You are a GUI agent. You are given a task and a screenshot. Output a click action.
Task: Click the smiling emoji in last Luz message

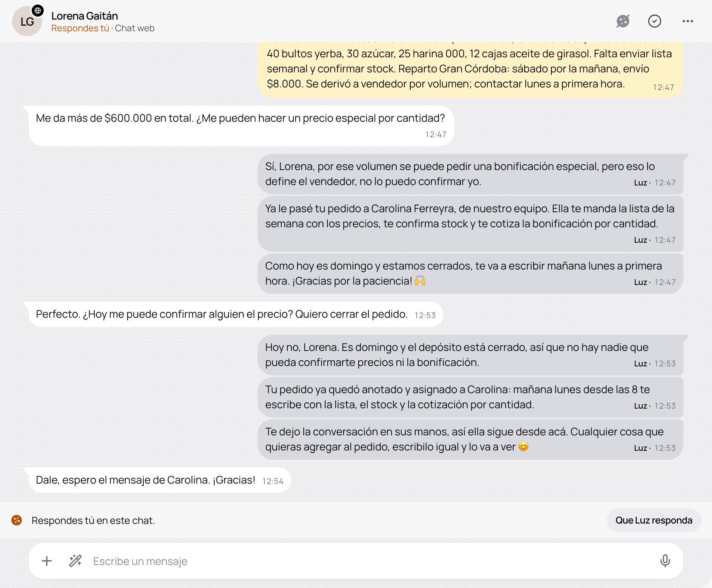click(x=523, y=447)
